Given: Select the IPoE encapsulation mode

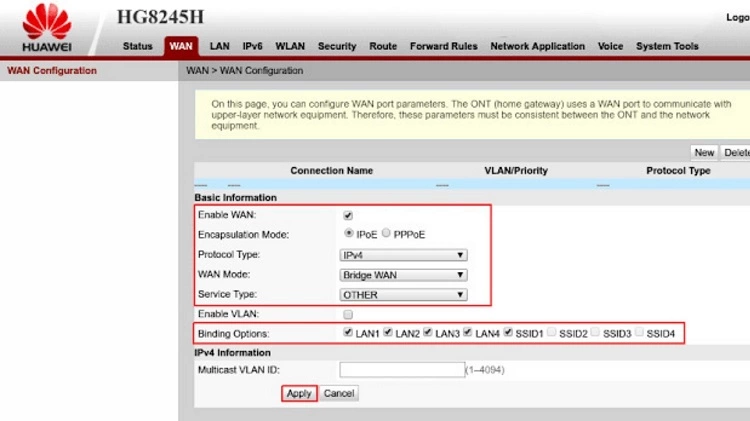Looking at the screenshot, I should pyautogui.click(x=348, y=233).
